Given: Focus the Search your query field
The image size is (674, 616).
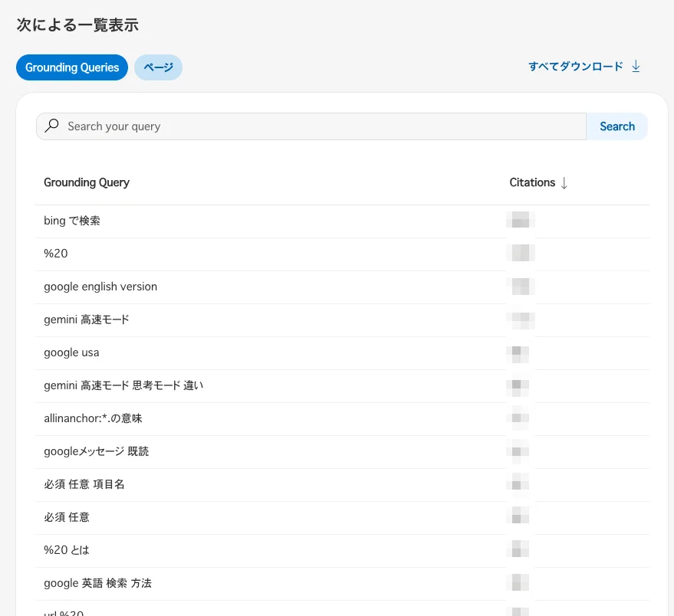Looking at the screenshot, I should [322, 126].
